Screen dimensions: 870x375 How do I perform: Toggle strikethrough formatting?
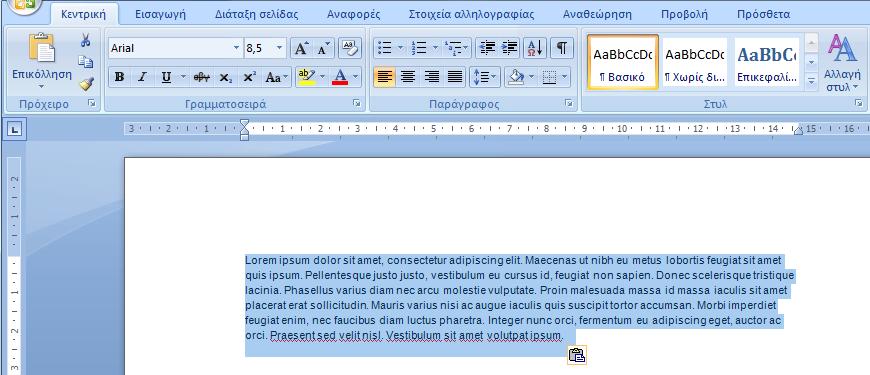coord(201,78)
